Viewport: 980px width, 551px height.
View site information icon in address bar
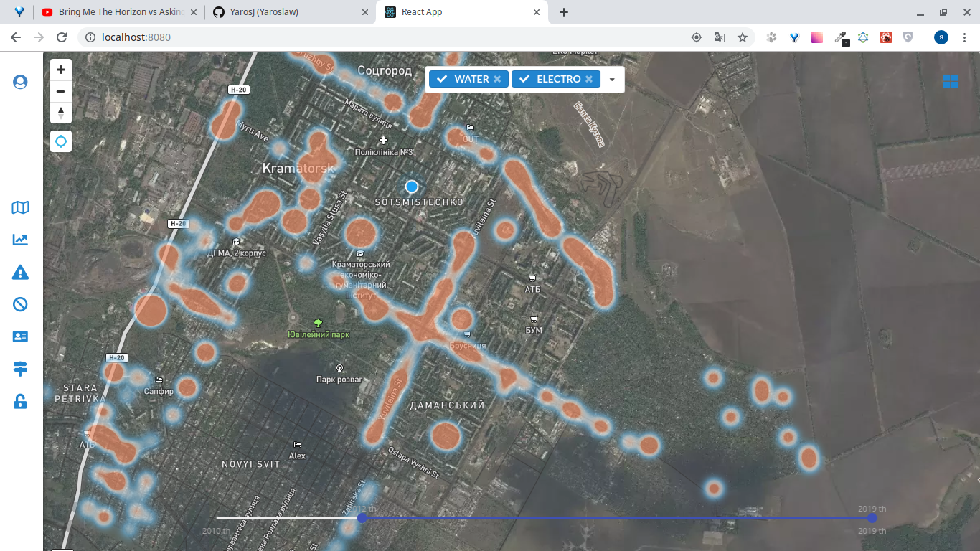90,37
